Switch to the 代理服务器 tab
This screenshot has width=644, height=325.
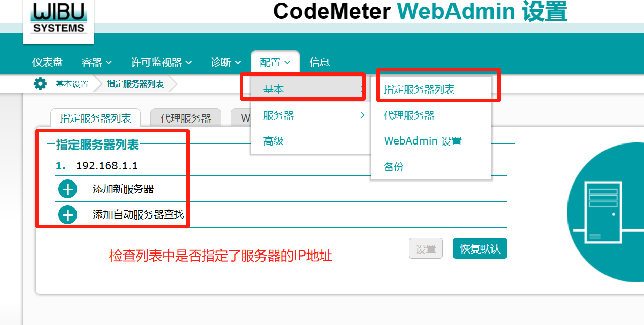point(186,118)
